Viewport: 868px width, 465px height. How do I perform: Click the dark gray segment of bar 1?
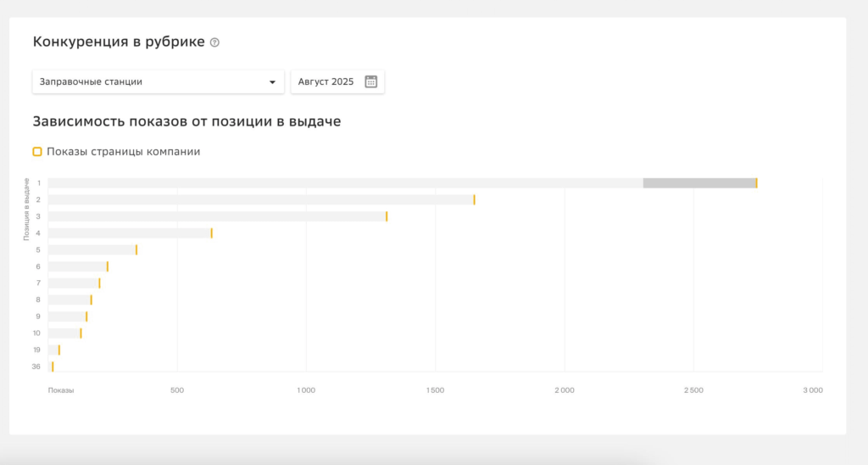coord(699,183)
